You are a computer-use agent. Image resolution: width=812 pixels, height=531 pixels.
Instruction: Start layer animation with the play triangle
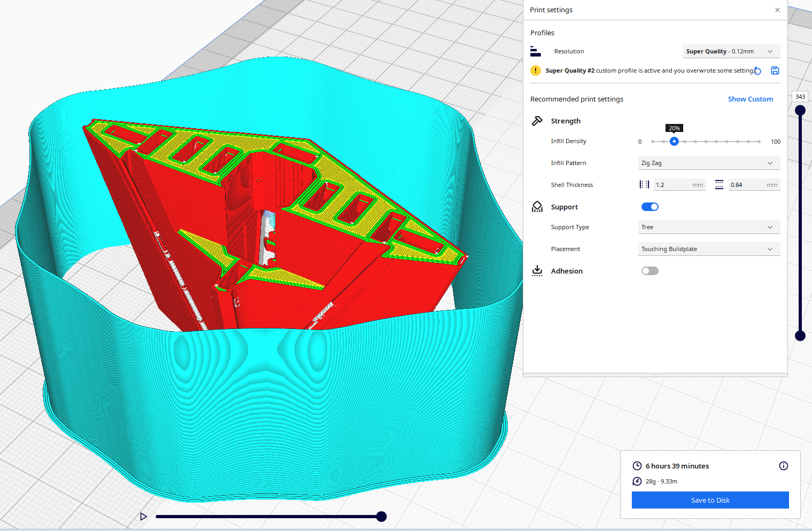pyautogui.click(x=143, y=517)
